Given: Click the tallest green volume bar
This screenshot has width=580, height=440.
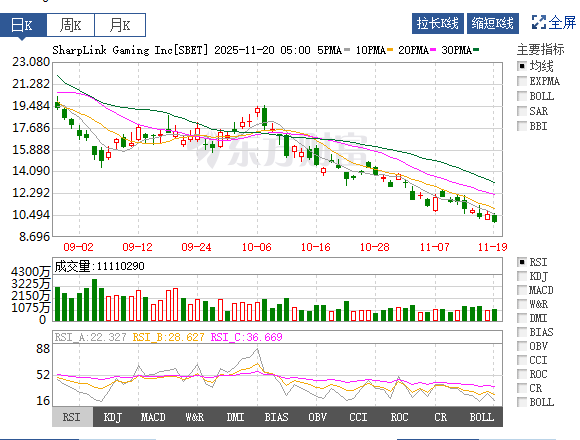Looking at the screenshot, I should (x=94, y=300).
